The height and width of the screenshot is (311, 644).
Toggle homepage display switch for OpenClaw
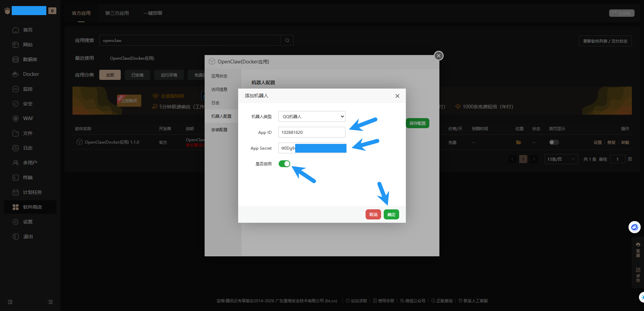tap(554, 142)
